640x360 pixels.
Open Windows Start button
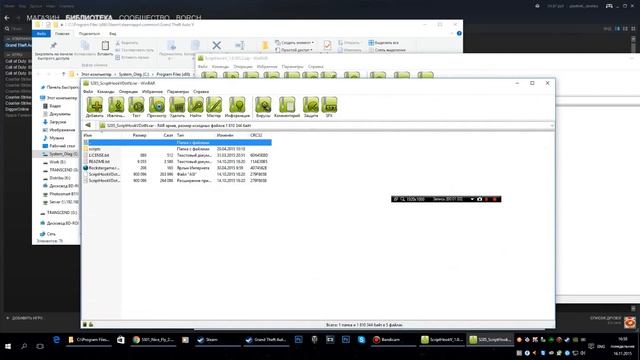tap(8, 346)
